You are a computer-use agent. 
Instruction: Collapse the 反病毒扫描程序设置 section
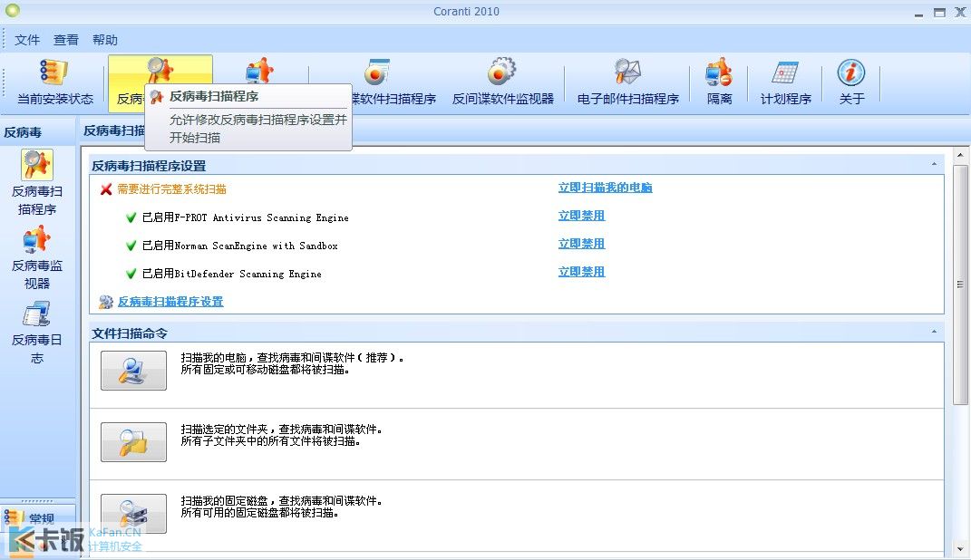pyautogui.click(x=934, y=164)
